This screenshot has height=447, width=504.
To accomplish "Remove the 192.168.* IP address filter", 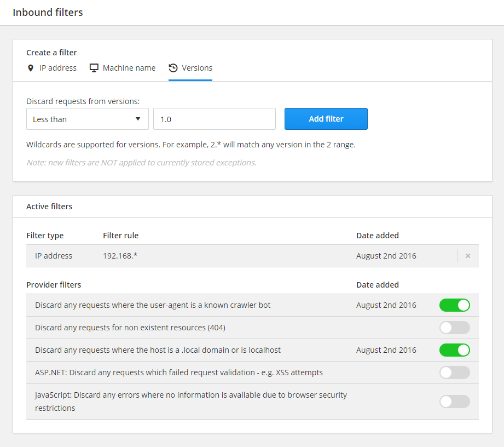I will click(x=468, y=256).
